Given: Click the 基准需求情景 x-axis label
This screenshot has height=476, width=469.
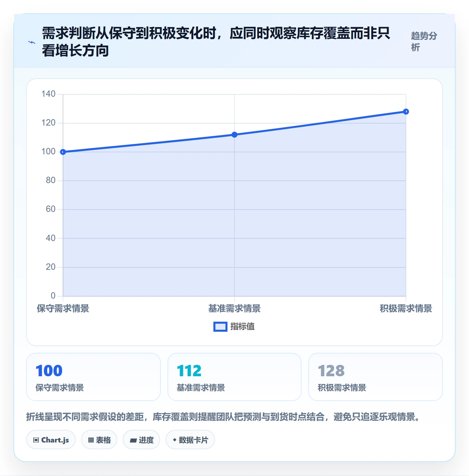Looking at the screenshot, I should coord(234,308).
